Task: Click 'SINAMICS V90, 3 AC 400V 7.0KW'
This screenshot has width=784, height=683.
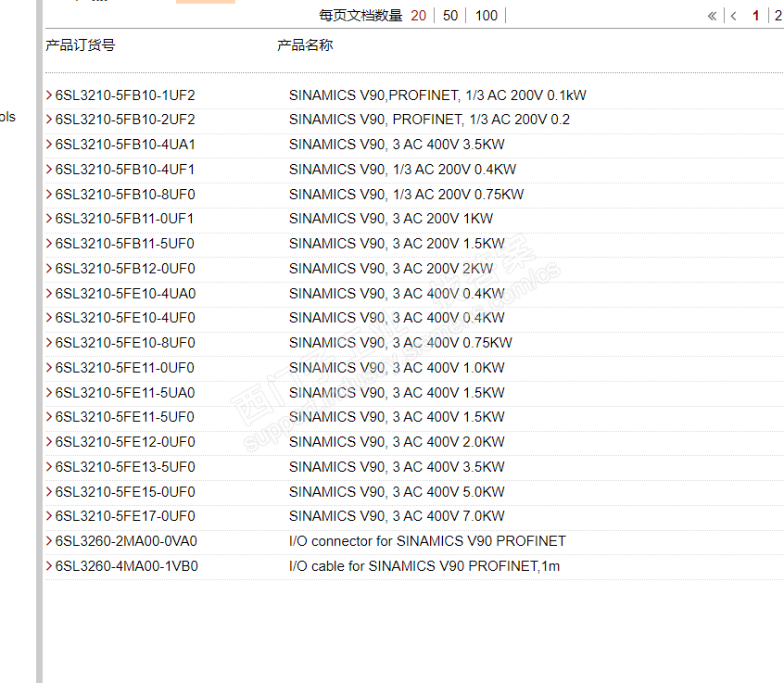Action: (x=397, y=515)
